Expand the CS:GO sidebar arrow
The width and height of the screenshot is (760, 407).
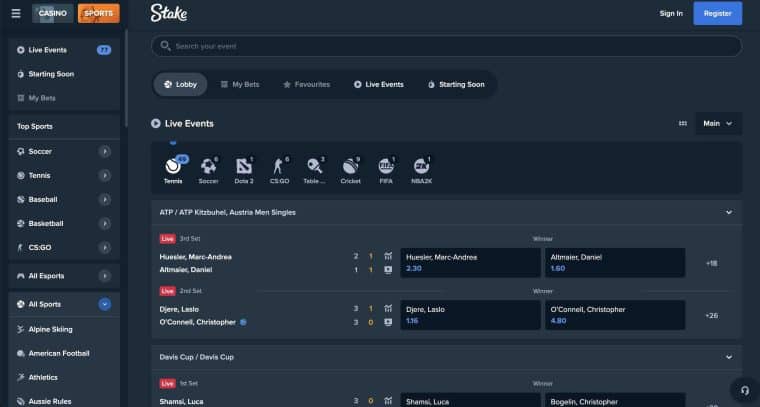click(105, 248)
